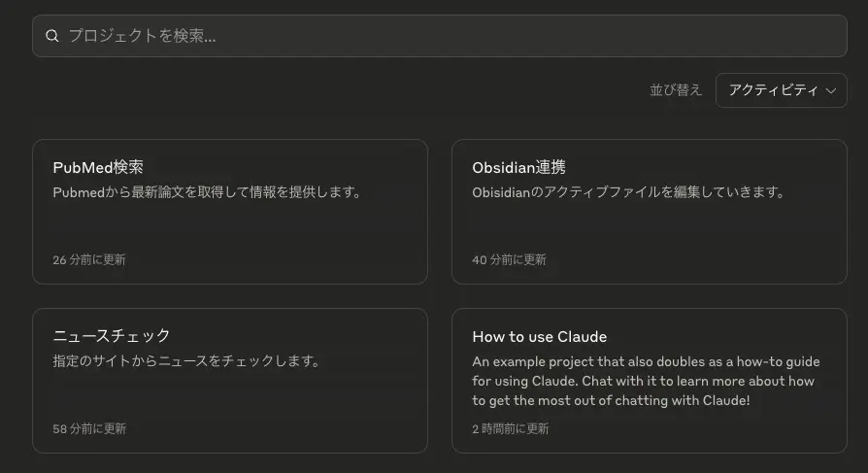Click the Obisidianのアクティブファイル description text
The height and width of the screenshot is (473, 868).
click(627, 192)
